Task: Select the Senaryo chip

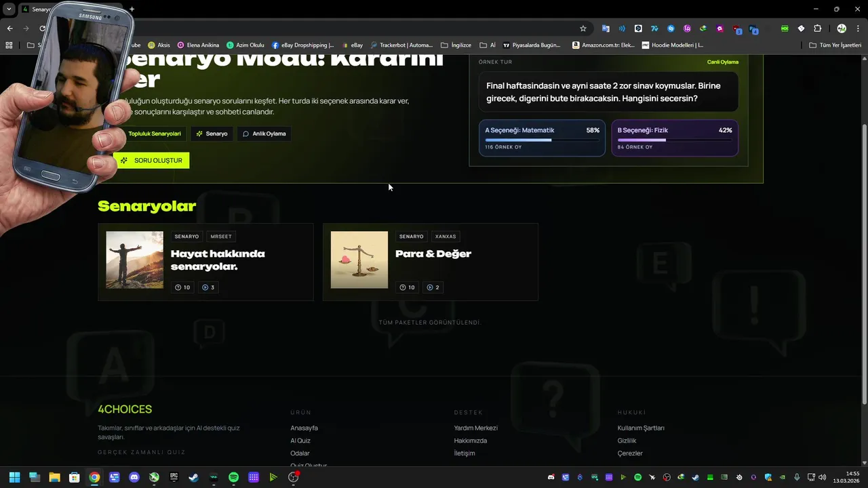Action: click(x=212, y=134)
